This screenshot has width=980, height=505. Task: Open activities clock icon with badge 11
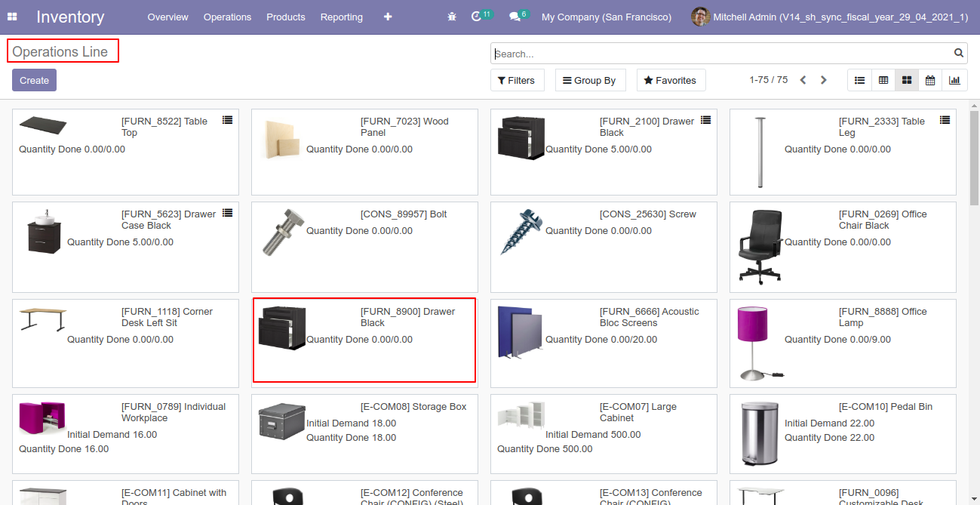pyautogui.click(x=481, y=16)
